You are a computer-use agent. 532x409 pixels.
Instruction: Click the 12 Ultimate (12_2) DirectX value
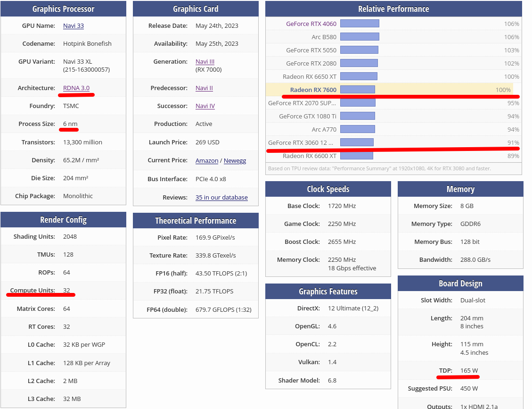353,309
